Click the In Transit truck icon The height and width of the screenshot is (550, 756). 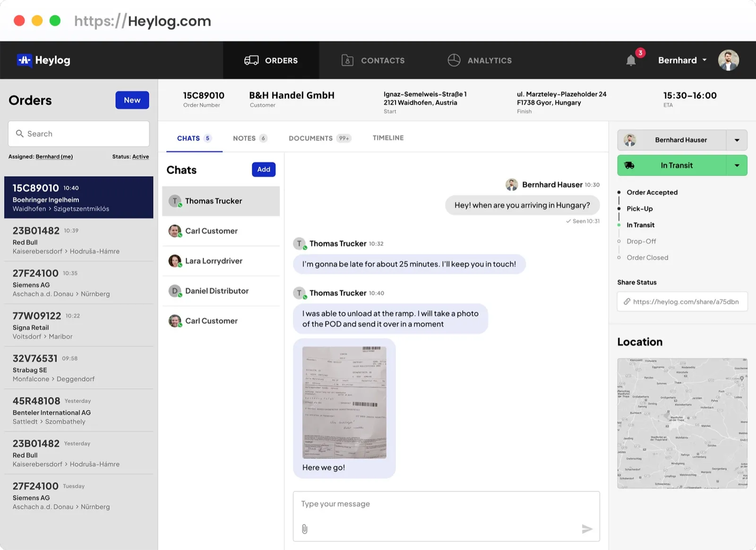click(x=629, y=166)
